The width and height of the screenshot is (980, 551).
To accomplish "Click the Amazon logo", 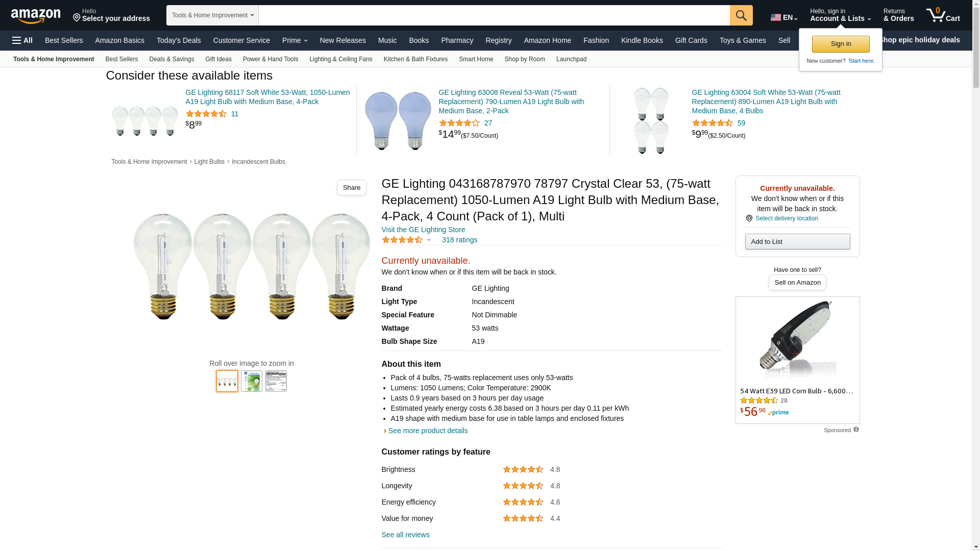I will coord(36,16).
